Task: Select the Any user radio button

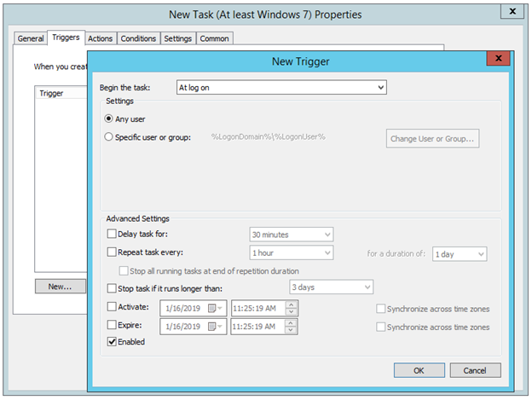Action: tap(108, 119)
